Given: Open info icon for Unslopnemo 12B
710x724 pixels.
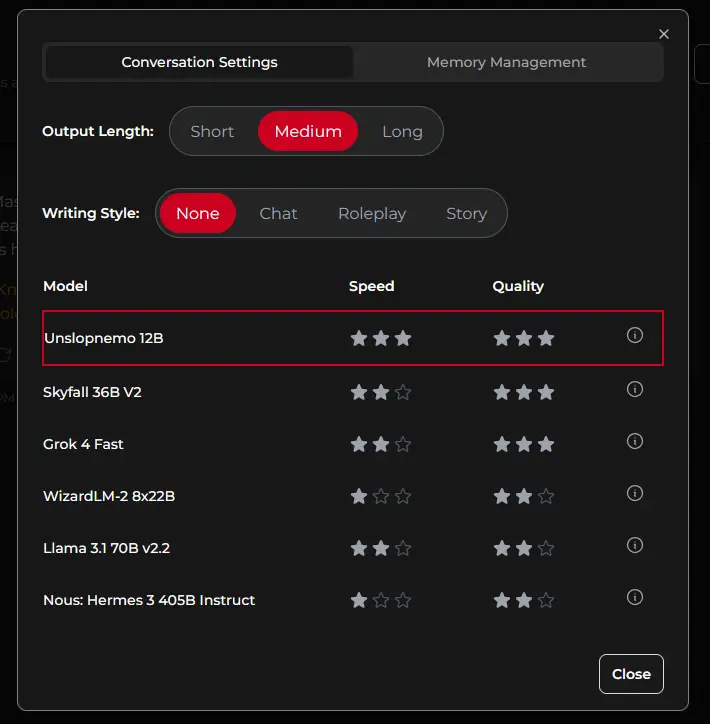Looking at the screenshot, I should [634, 336].
